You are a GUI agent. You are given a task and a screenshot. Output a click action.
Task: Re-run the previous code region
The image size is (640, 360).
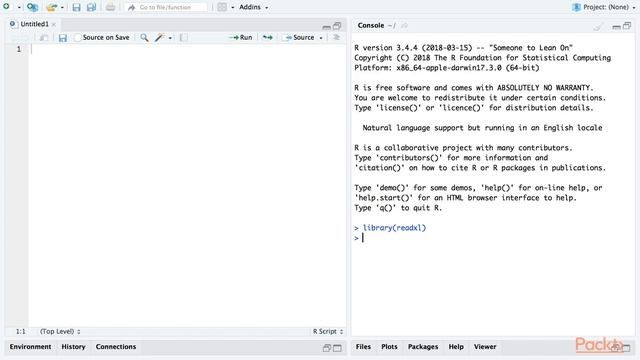(268, 38)
